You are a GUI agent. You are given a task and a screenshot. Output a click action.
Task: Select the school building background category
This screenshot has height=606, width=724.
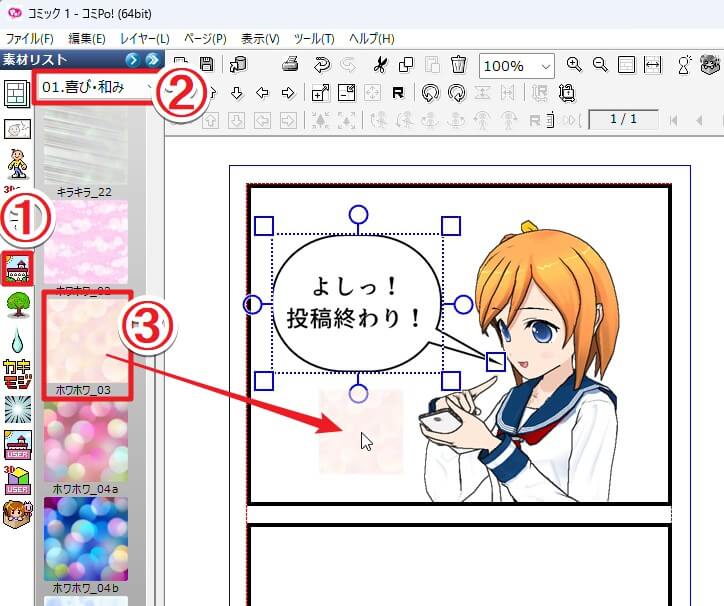pos(18,268)
